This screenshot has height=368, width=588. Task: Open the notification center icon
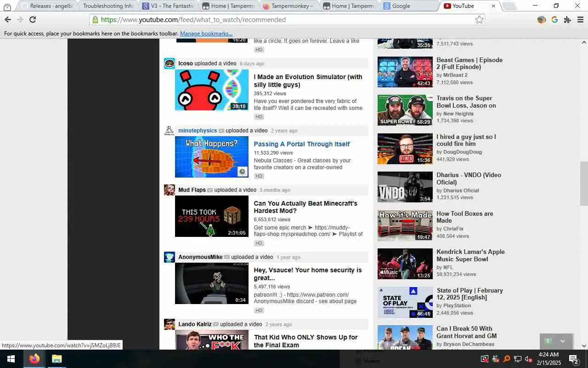[x=574, y=359]
